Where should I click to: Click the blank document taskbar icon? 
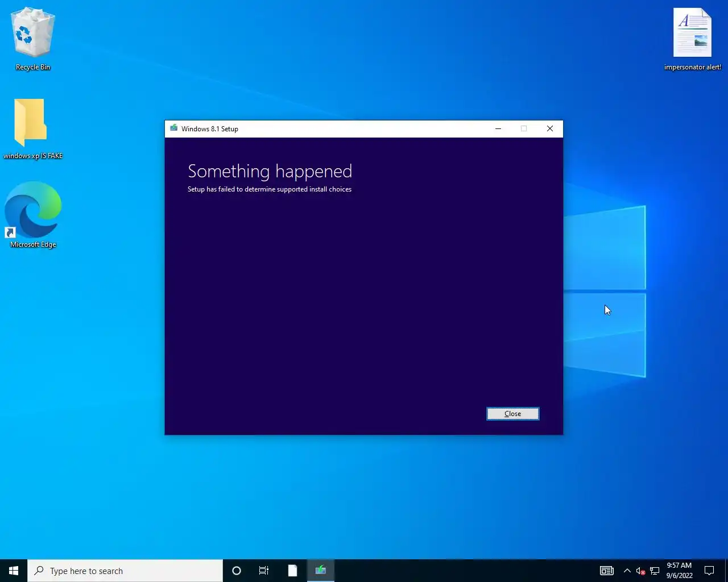(x=292, y=571)
